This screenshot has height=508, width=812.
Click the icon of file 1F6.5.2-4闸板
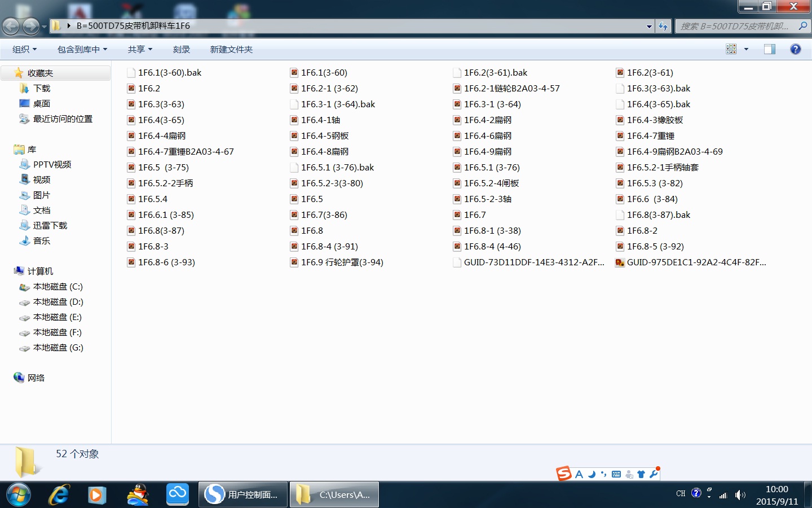457,183
